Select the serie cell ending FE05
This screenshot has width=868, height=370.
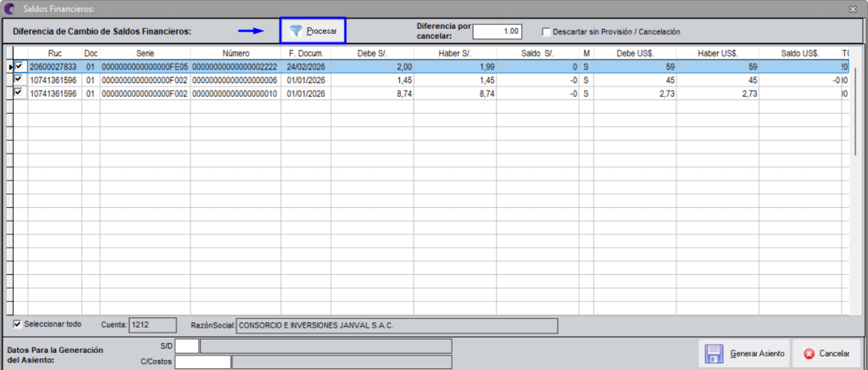(145, 66)
